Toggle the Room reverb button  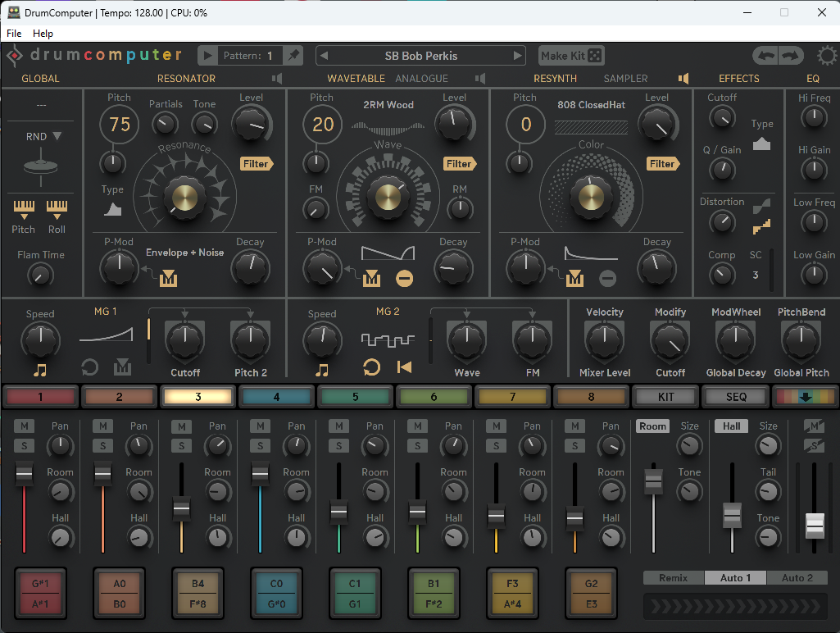(652, 426)
